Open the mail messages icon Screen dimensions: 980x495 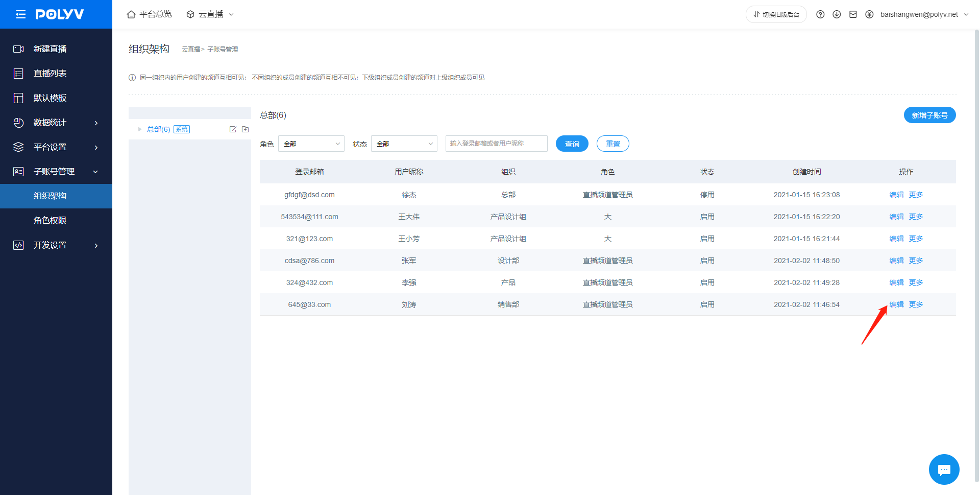tap(853, 14)
